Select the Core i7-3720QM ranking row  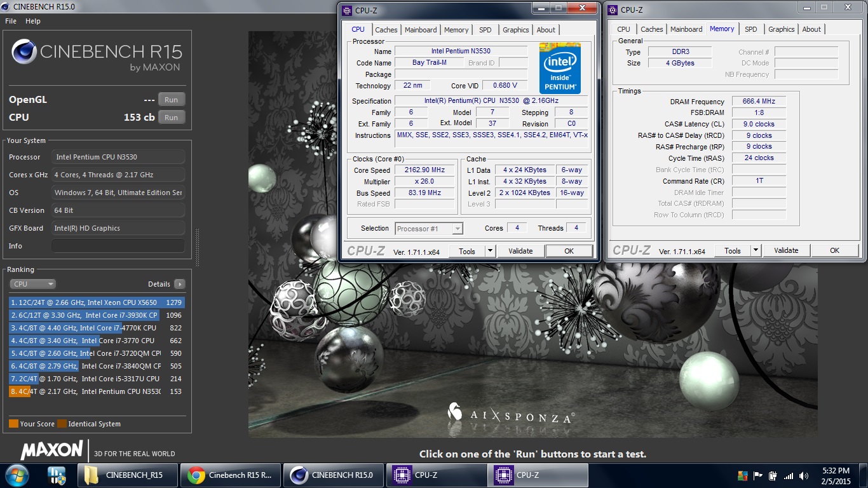pyautogui.click(x=97, y=353)
